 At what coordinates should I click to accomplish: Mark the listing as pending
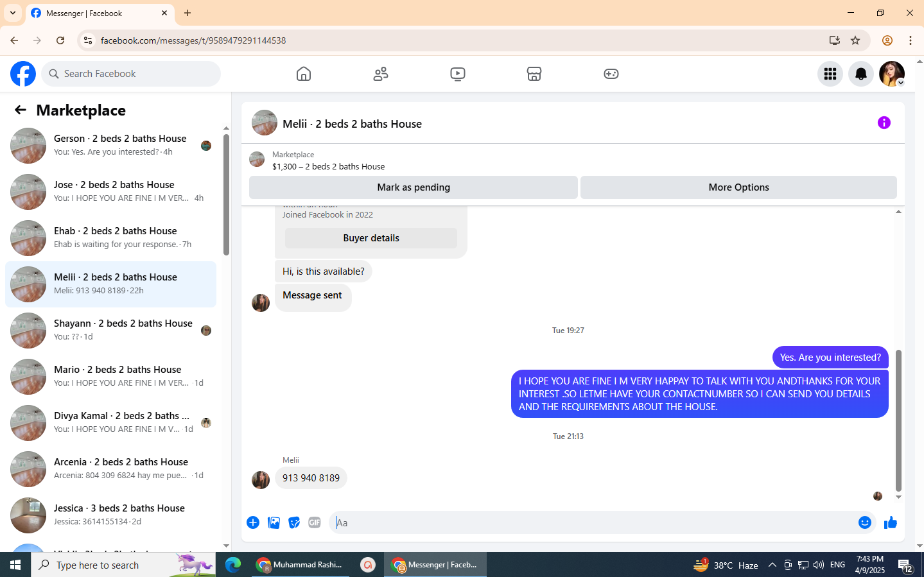tap(414, 187)
